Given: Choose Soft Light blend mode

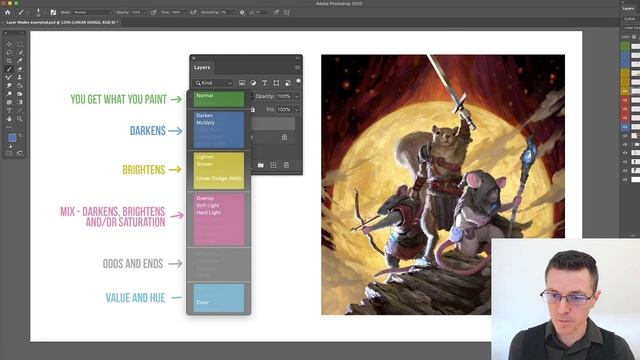Looking at the screenshot, I should pyautogui.click(x=208, y=205).
